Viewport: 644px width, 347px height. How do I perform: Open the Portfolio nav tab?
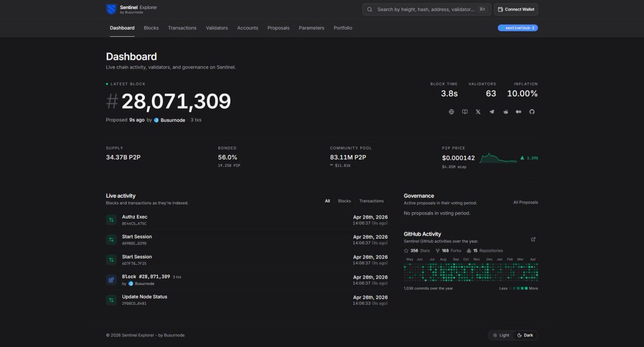[x=343, y=28]
